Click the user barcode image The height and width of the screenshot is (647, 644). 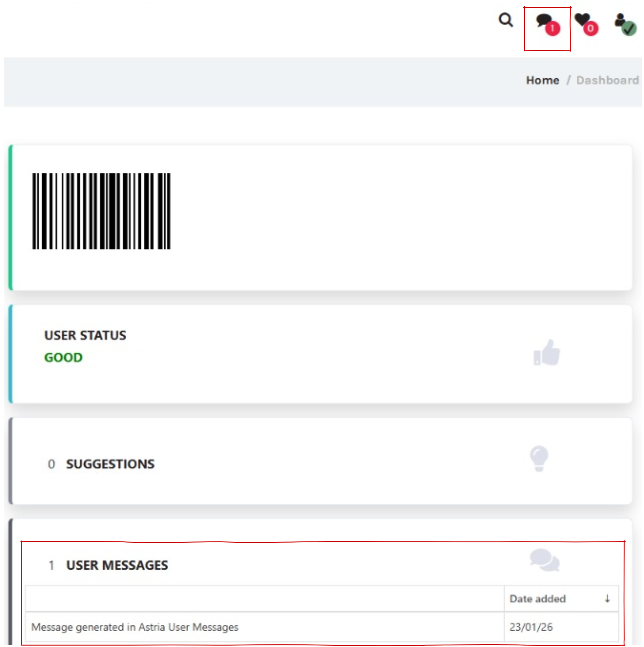[x=101, y=211]
